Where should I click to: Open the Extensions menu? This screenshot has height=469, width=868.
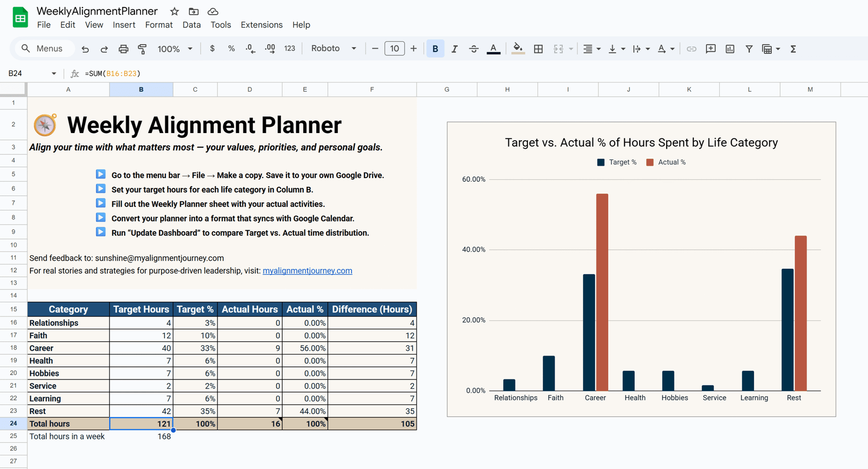(x=261, y=25)
